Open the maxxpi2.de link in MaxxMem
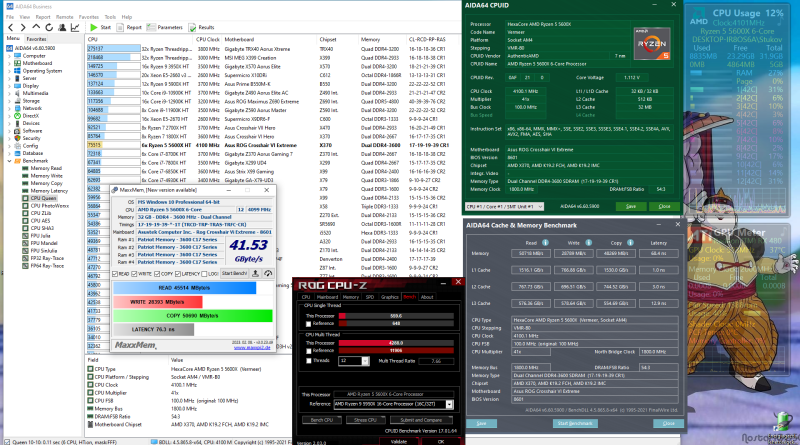 [252, 347]
